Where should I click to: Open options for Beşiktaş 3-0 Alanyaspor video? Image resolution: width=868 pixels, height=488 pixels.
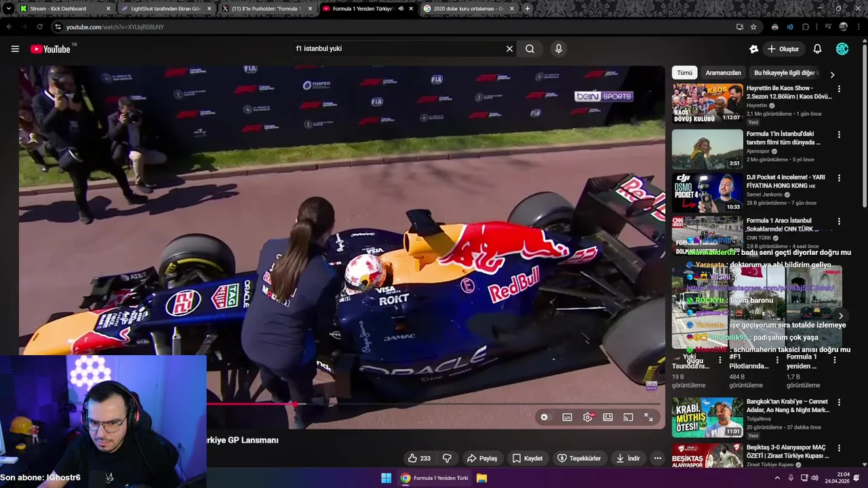tap(839, 448)
